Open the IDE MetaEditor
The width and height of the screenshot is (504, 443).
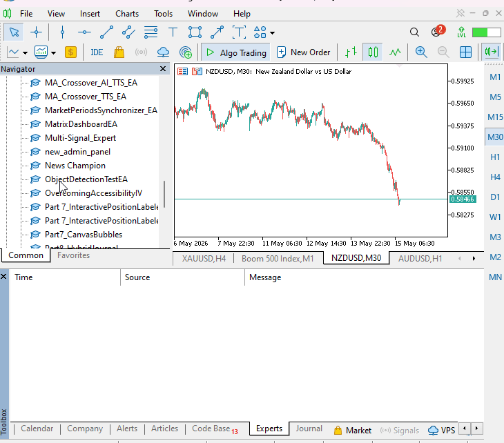coord(97,52)
